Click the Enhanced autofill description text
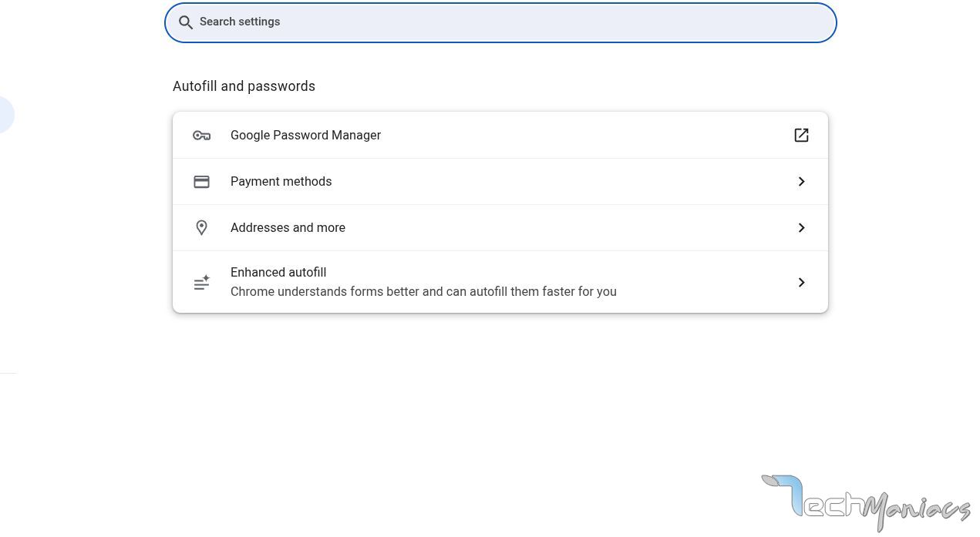Screen dimensions: 980x537 click(423, 292)
